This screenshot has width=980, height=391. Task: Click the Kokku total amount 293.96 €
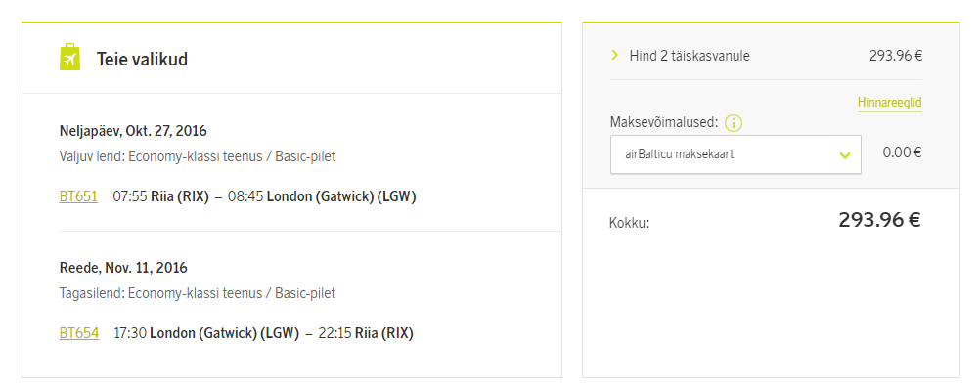coord(879,220)
